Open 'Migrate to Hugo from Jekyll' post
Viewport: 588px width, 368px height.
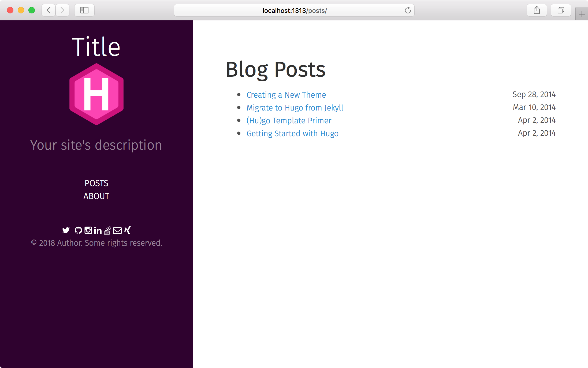pos(295,108)
